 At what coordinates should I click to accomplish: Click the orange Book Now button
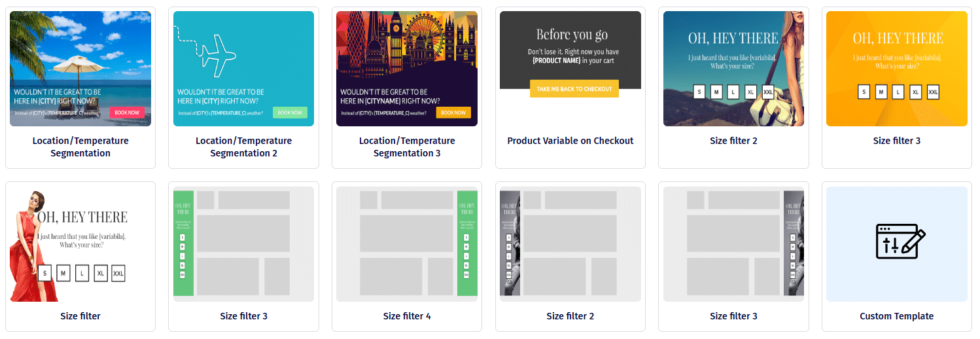(x=453, y=113)
